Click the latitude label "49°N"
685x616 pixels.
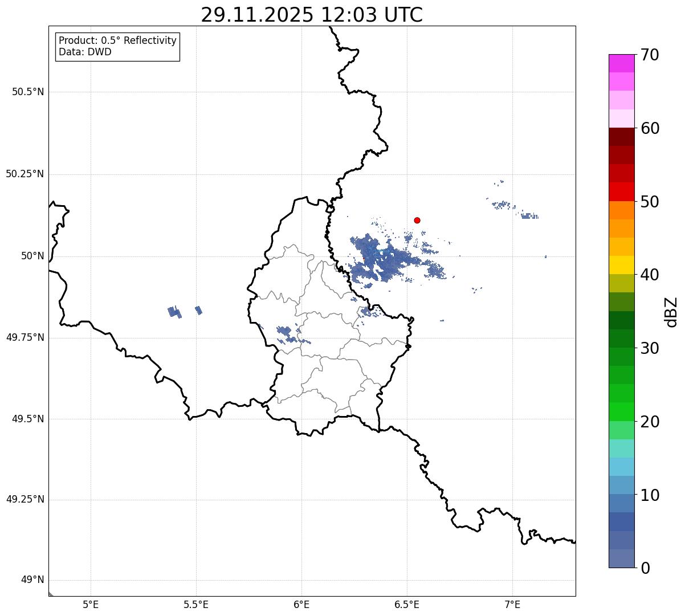pos(32,580)
